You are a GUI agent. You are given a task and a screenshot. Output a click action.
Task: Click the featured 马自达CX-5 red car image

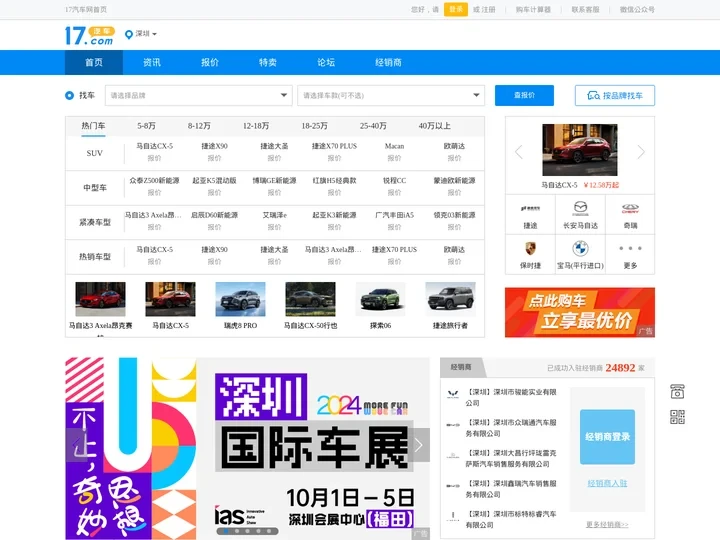[579, 150]
